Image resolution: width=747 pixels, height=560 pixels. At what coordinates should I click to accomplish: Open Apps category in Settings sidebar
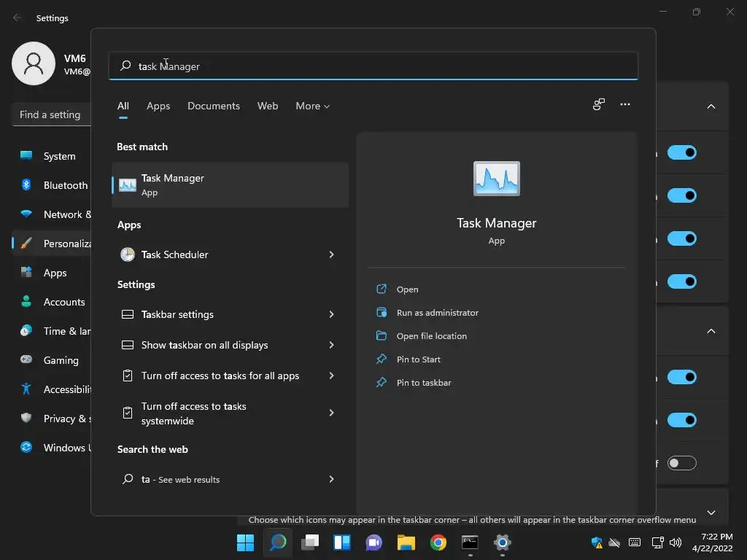coord(51,273)
